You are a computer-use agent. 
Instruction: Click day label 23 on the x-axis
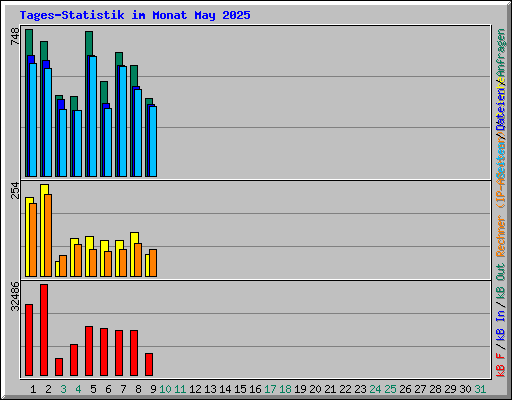(x=360, y=389)
